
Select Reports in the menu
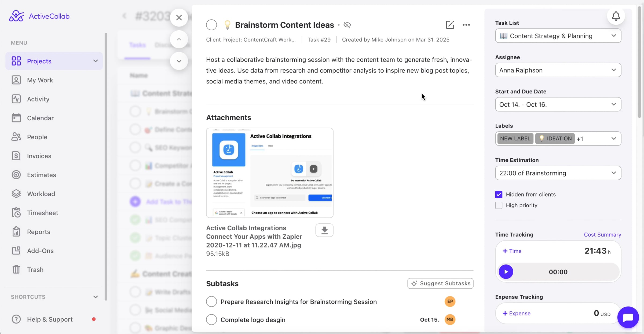(38, 232)
